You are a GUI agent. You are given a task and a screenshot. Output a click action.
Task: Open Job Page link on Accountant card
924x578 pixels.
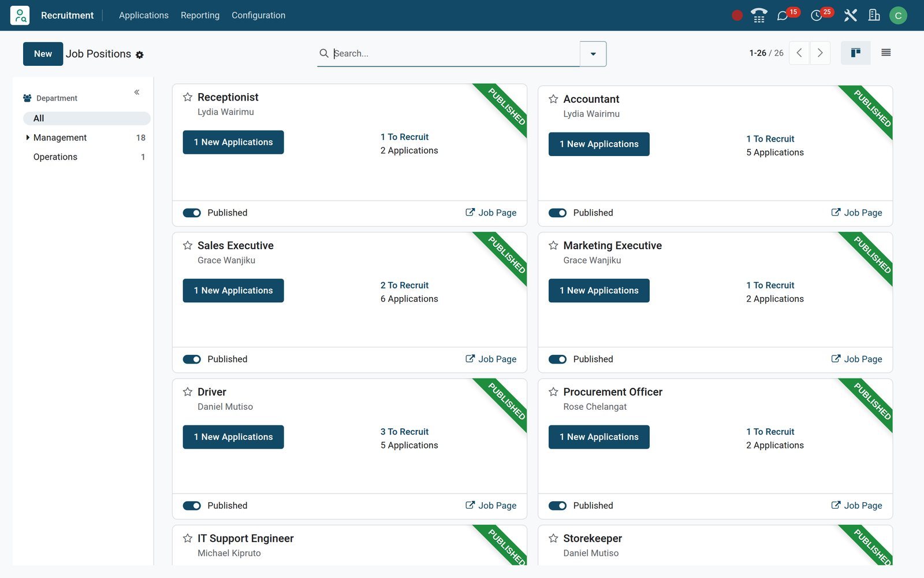click(856, 213)
